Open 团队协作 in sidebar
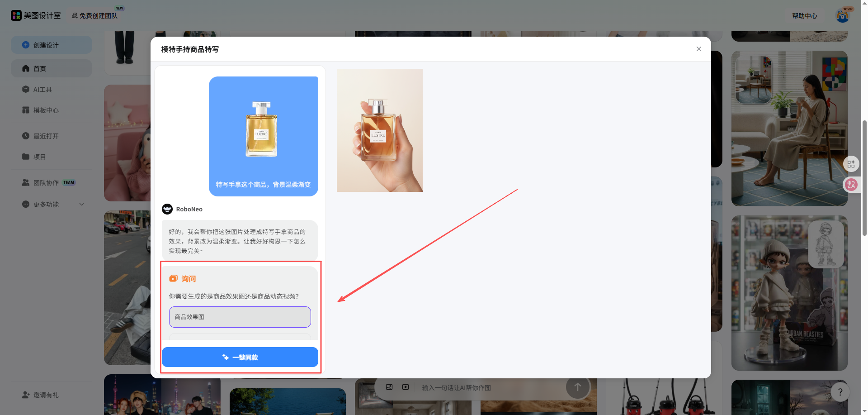The image size is (868, 415). [52, 183]
